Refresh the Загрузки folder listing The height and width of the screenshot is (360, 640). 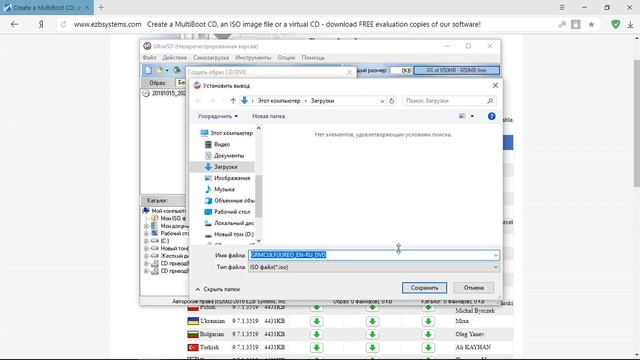391,101
